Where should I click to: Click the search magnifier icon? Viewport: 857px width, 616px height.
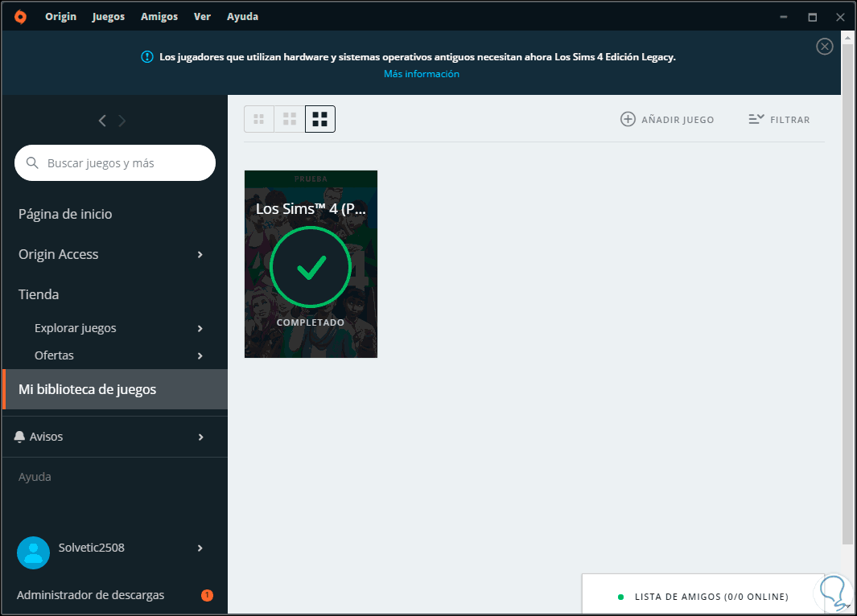click(32, 162)
